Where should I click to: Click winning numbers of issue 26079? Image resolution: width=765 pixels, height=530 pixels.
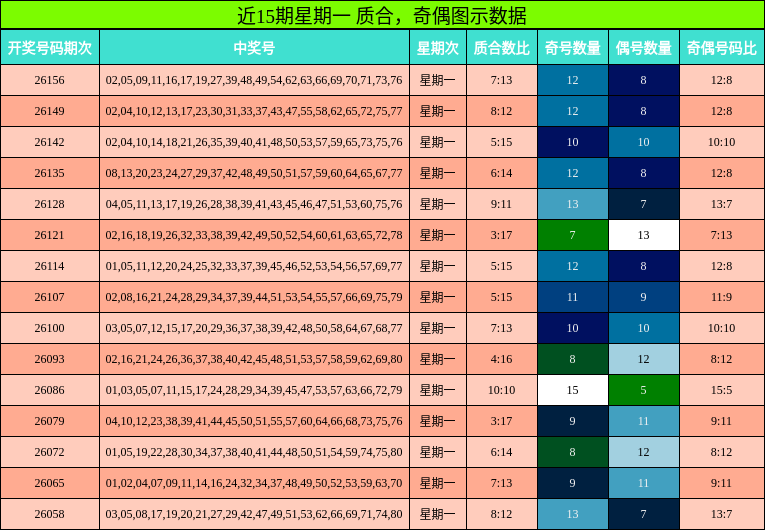coord(254,421)
